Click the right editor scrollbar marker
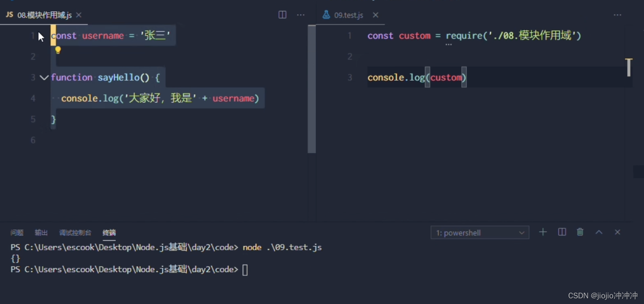 pyautogui.click(x=629, y=67)
